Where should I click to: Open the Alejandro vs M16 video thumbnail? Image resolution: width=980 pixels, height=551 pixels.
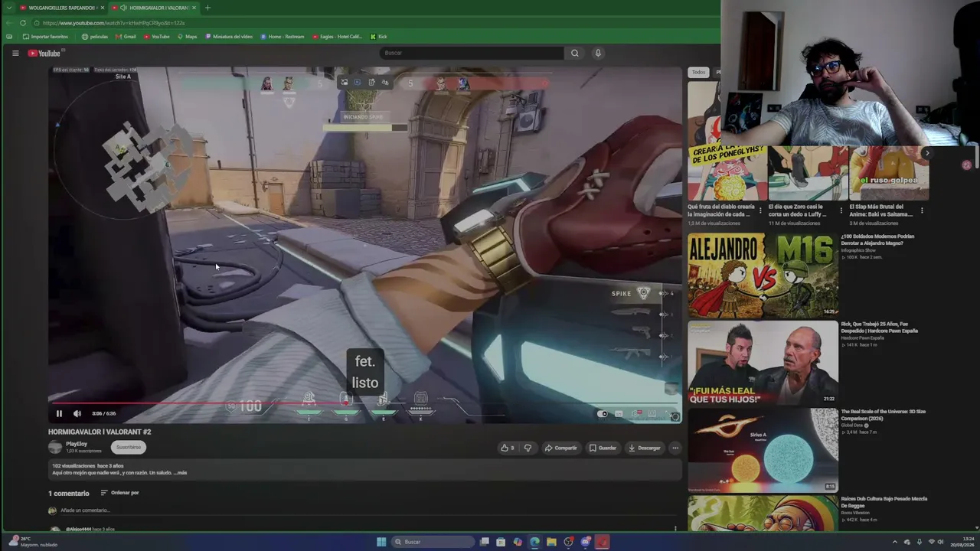pos(763,275)
